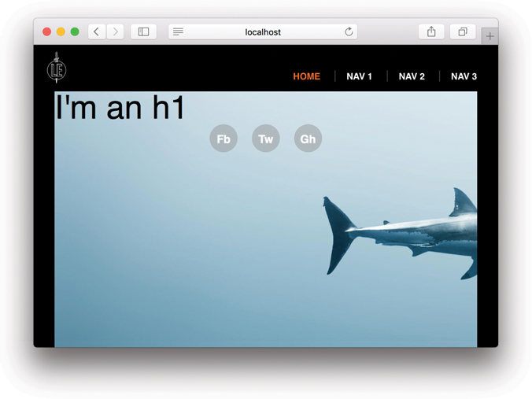Visit the Gh social circle button
This screenshot has height=399, width=532.
[308, 139]
